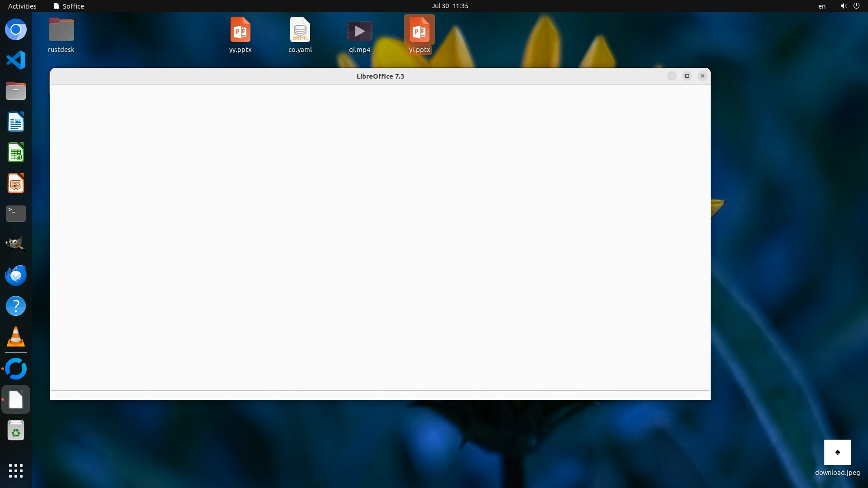The height and width of the screenshot is (488, 868).
Task: Open the Soffice app menu
Action: [x=69, y=6]
